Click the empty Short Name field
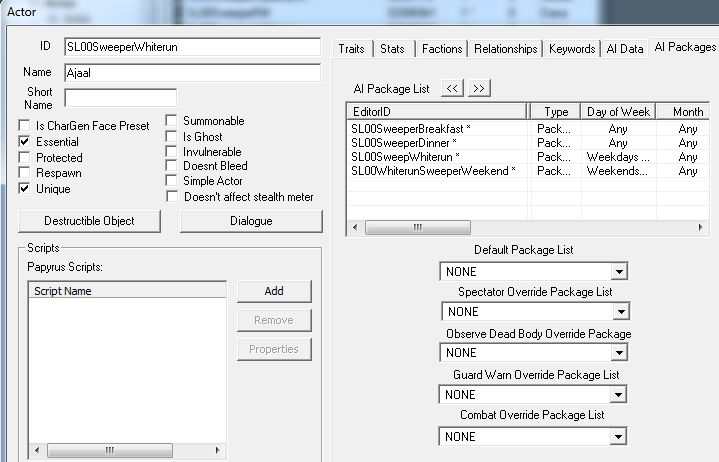 click(121, 98)
